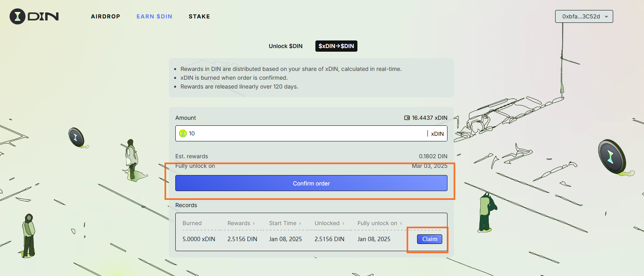Click the wallet balance icon beside 16.4437 xDIN

[407, 118]
